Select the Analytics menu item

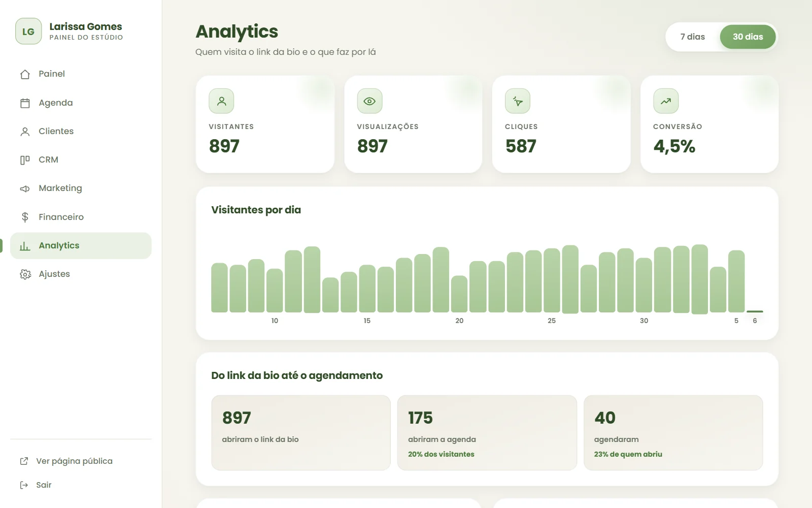(x=81, y=246)
